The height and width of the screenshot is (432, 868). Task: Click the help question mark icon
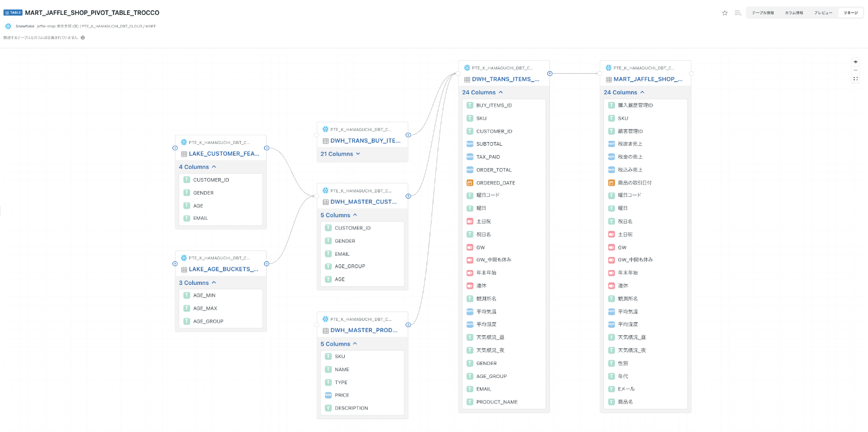82,37
